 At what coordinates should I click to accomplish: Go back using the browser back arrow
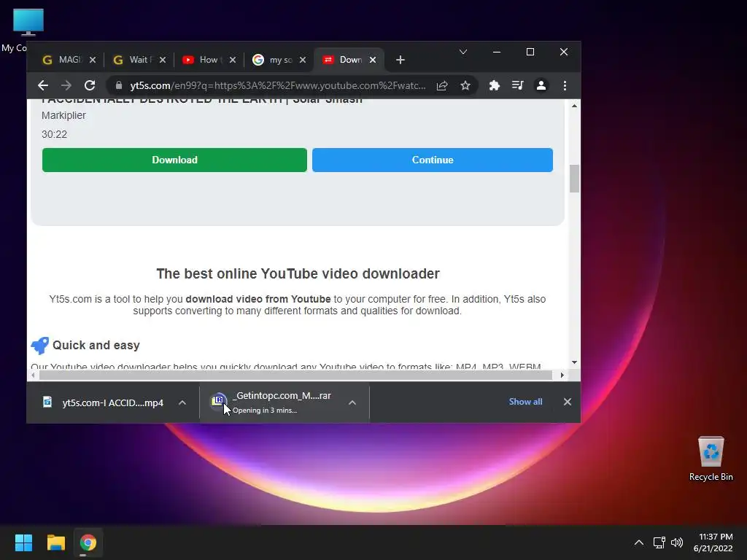(x=43, y=85)
